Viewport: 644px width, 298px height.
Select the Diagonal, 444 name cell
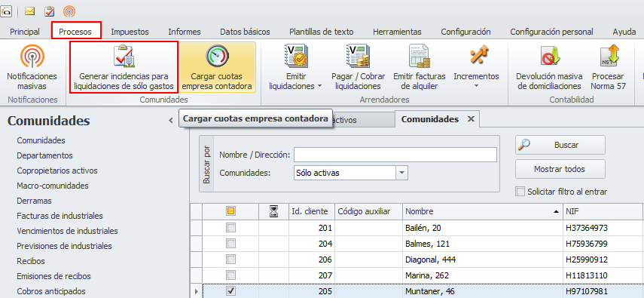pos(483,260)
